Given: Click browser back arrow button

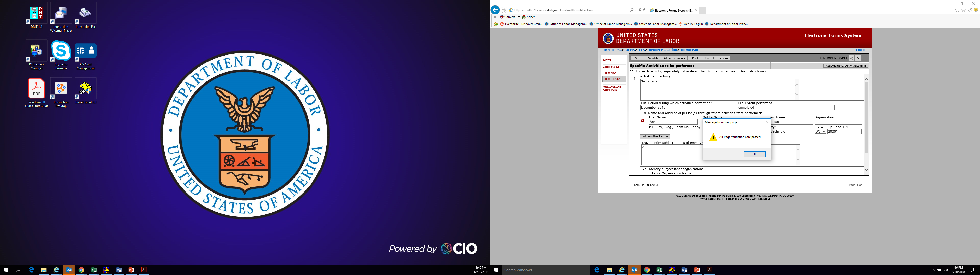Looking at the screenshot, I should click(495, 10).
